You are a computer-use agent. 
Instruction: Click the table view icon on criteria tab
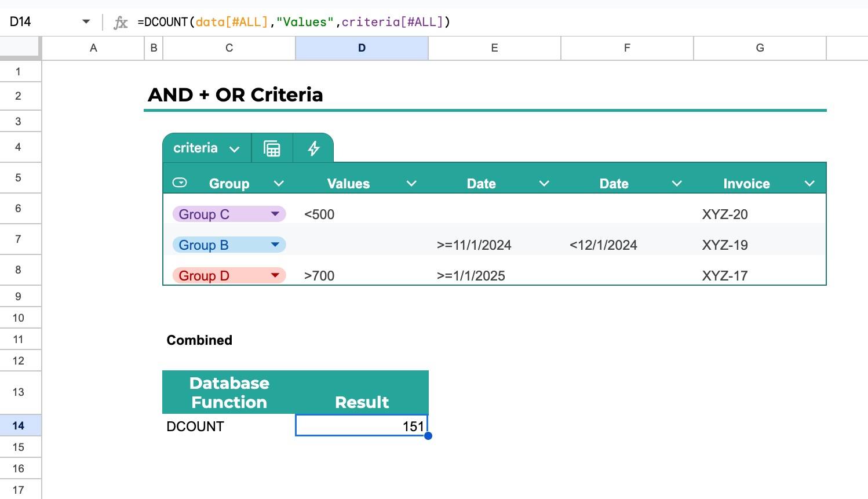272,148
